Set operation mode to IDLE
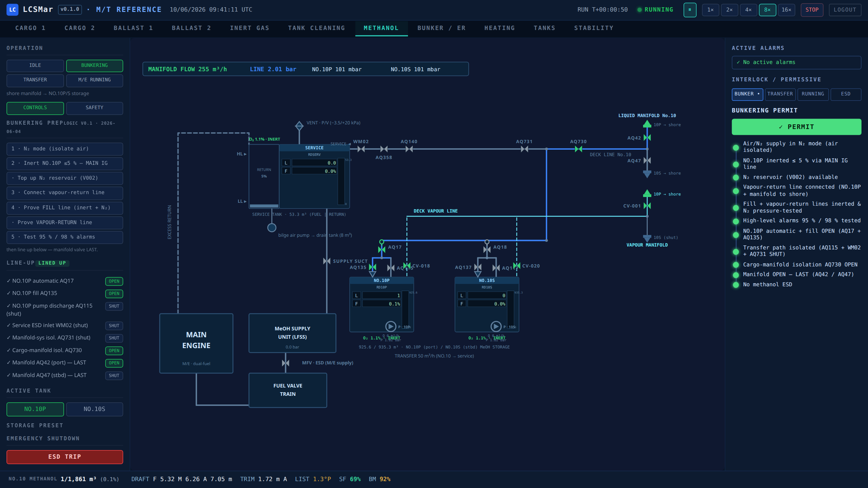868x488 pixels. 35,65
